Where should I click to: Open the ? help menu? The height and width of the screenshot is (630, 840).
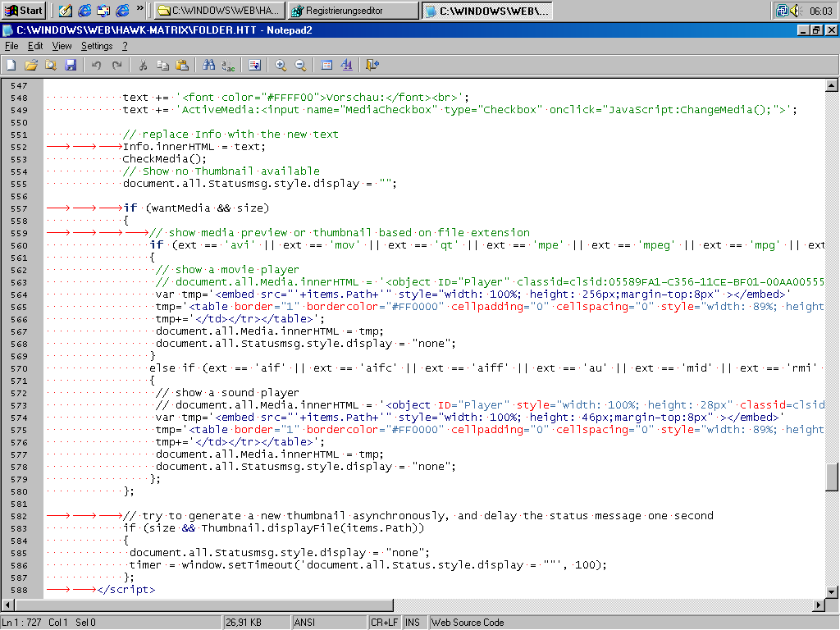click(x=125, y=46)
